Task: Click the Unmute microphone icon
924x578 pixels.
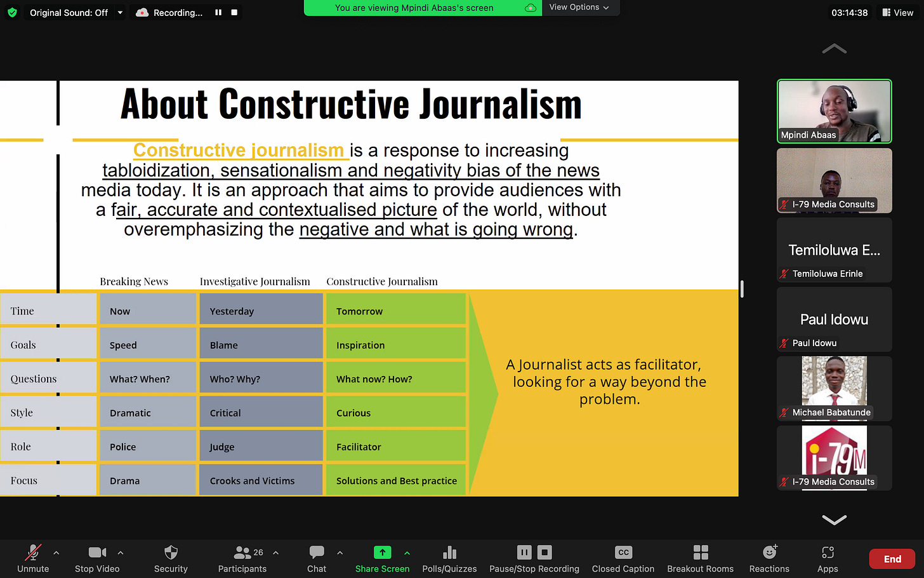Action: click(x=33, y=552)
